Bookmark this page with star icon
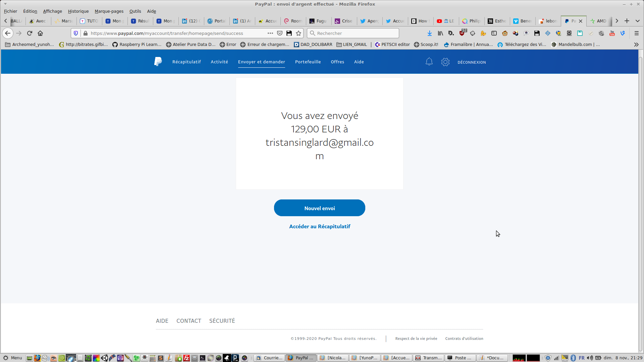 299,33
